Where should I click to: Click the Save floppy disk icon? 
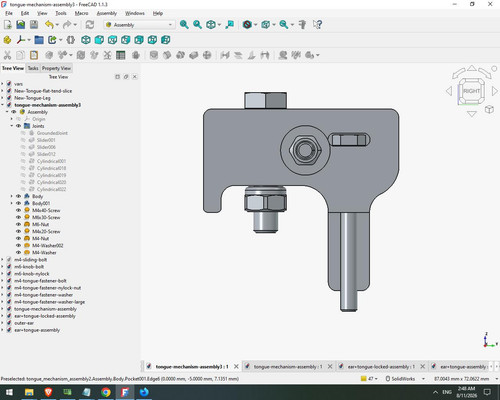click(34, 25)
